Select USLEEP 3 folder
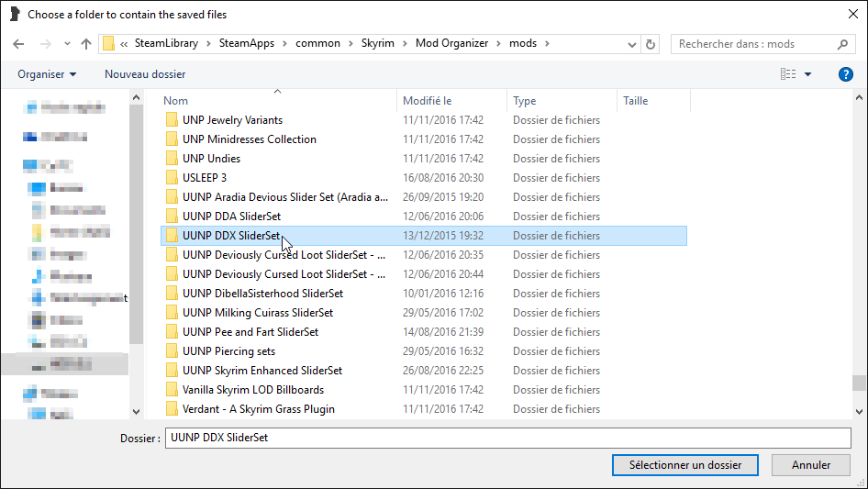This screenshot has height=489, width=868. tap(424, 178)
